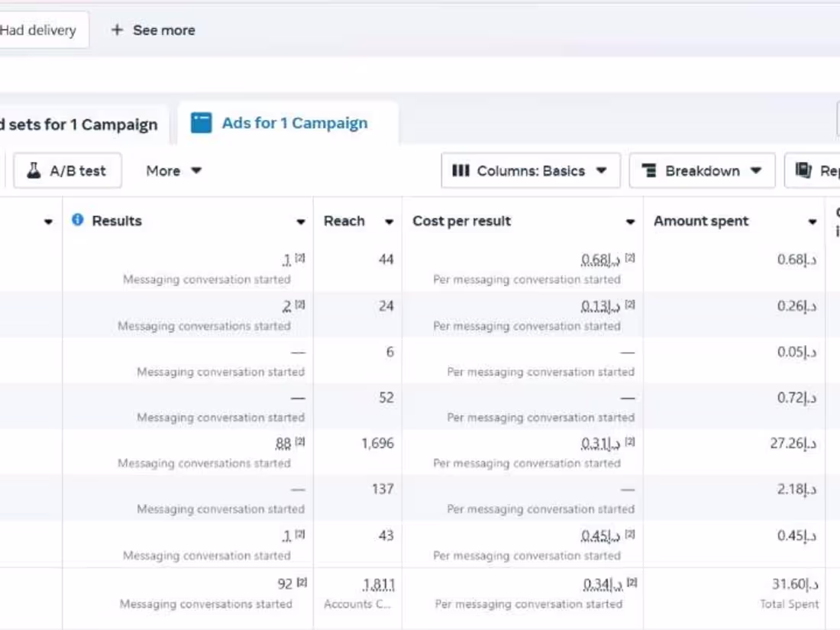This screenshot has width=840, height=630.
Task: Click the Columns bars icon
Action: [460, 170]
